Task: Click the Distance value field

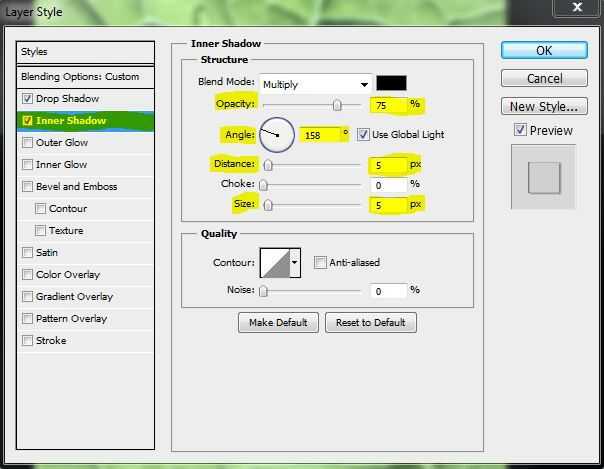Action: click(388, 165)
